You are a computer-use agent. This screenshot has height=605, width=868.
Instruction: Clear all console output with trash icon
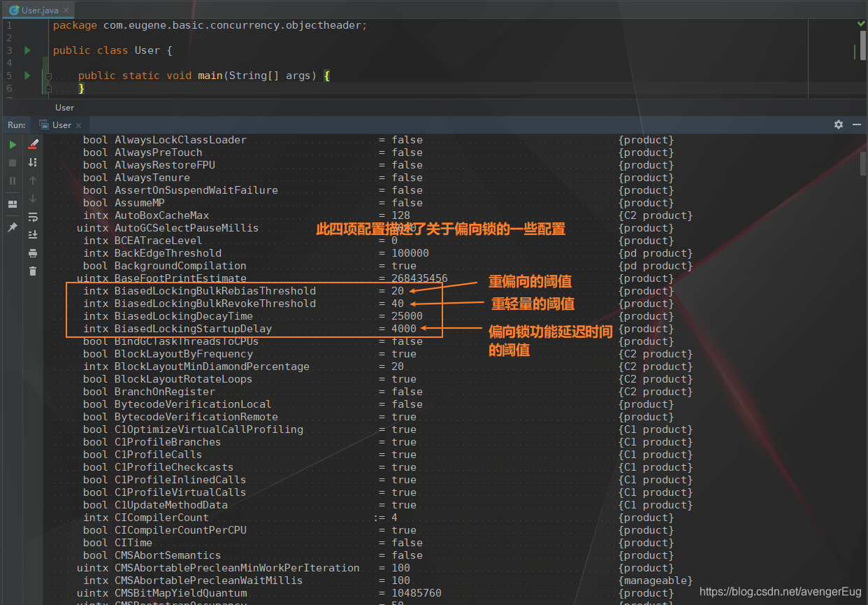tap(33, 271)
